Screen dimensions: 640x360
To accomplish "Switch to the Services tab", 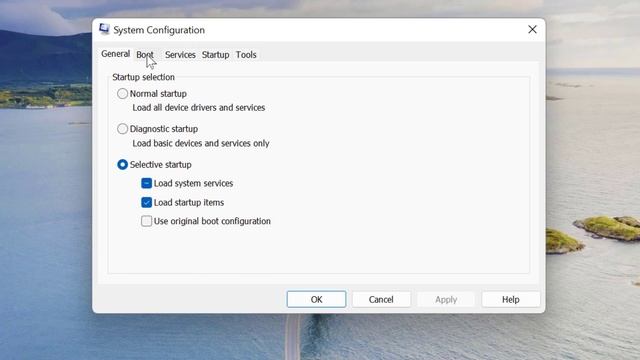I will [x=180, y=55].
